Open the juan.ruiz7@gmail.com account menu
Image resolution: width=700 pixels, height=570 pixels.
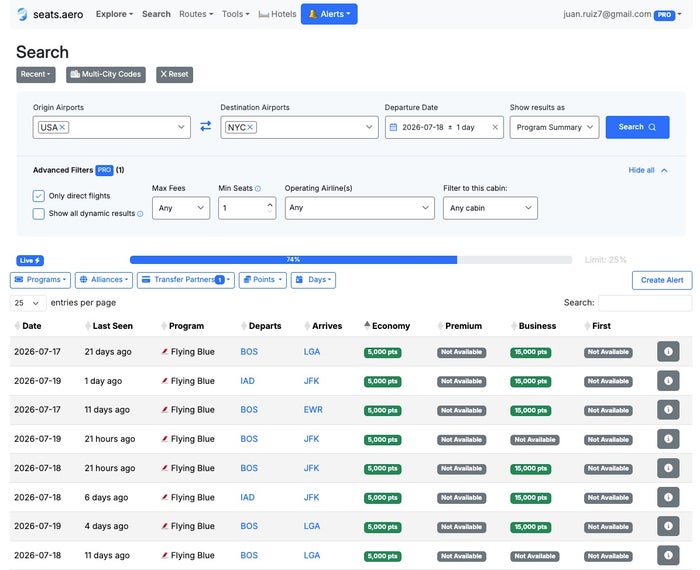pos(622,14)
